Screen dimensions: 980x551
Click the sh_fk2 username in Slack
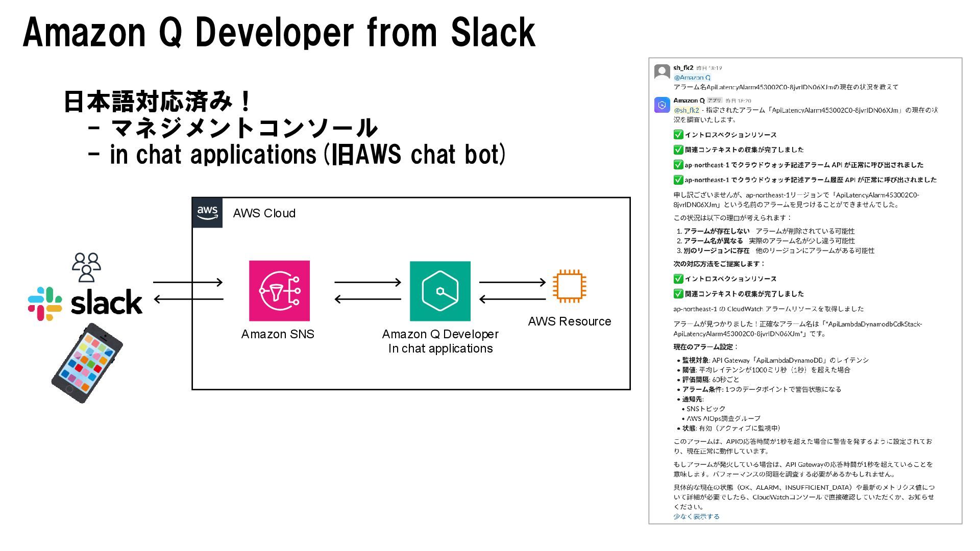click(683, 68)
